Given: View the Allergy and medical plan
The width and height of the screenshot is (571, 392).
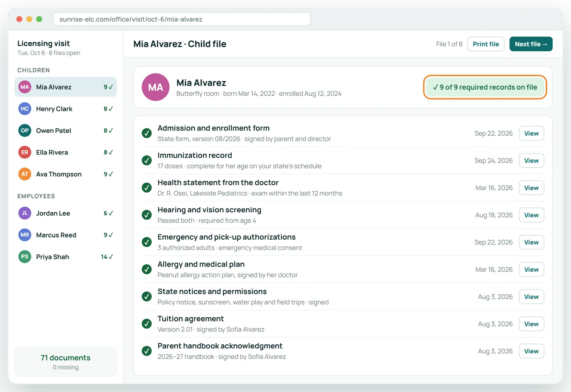Looking at the screenshot, I should tap(531, 270).
